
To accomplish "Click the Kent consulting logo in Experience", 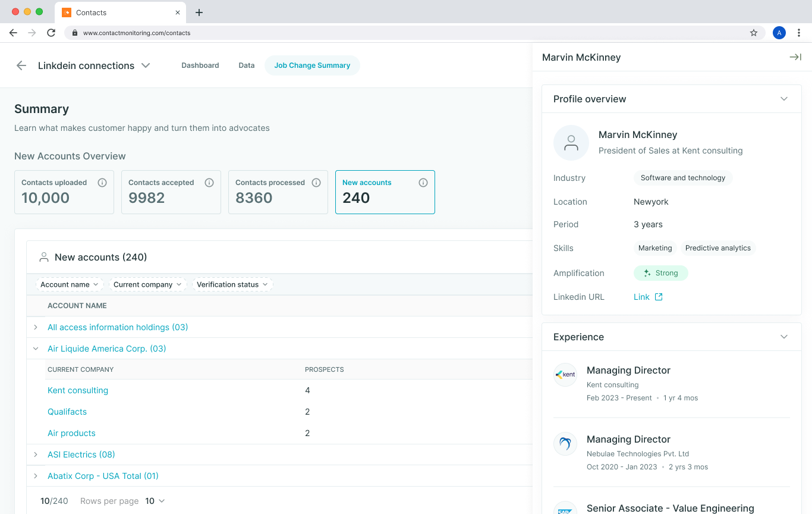I will pyautogui.click(x=565, y=375).
